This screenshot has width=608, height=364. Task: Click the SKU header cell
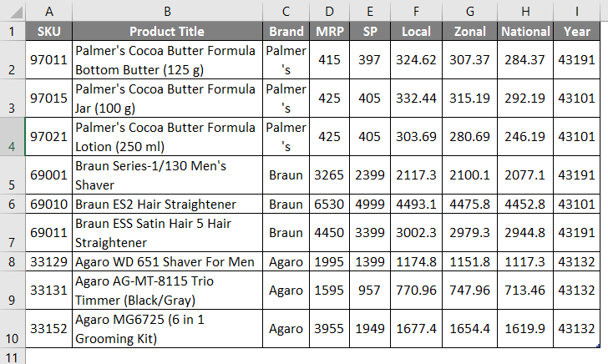[x=49, y=32]
